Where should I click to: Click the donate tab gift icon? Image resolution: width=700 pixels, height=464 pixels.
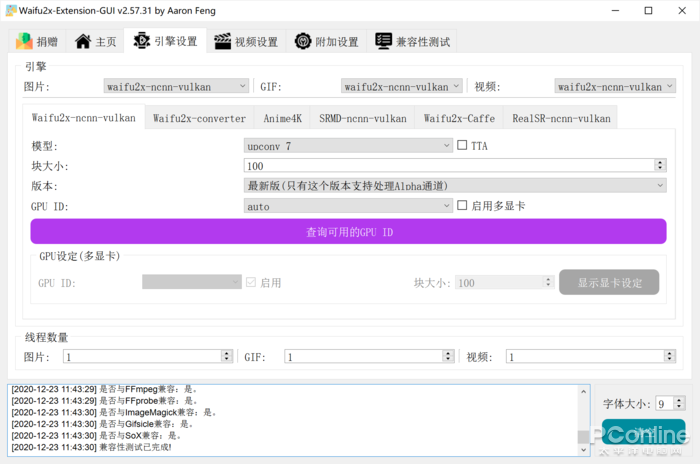[x=25, y=42]
